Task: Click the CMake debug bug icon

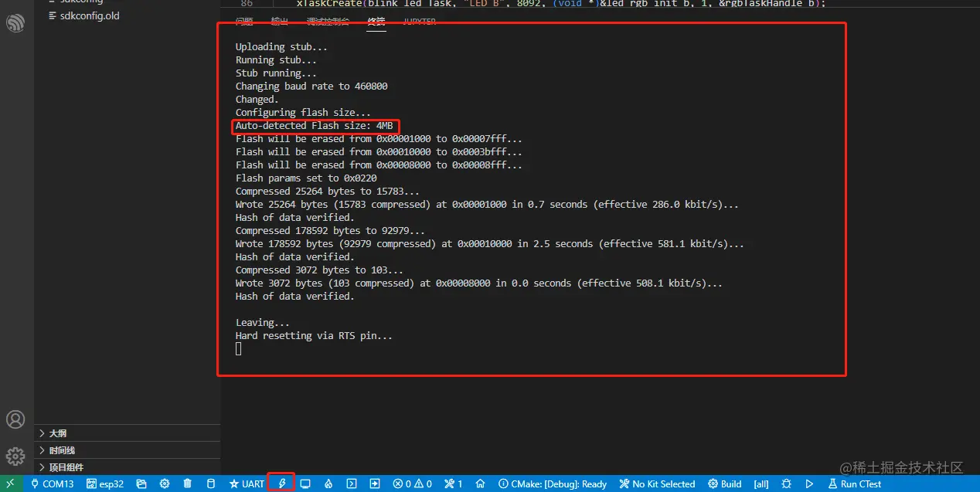Action: point(786,484)
